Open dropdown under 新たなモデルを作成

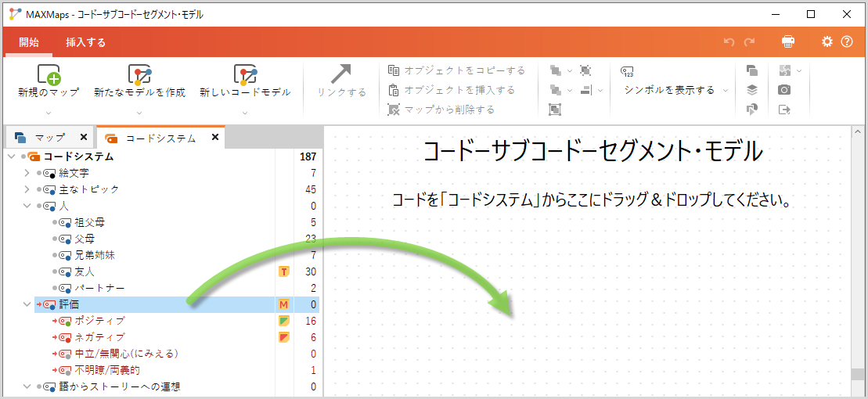click(x=139, y=113)
